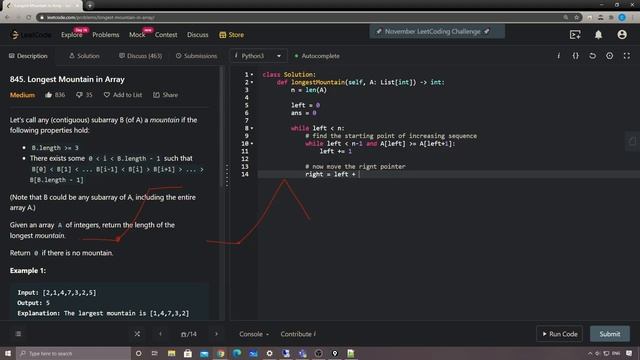This screenshot has width=640, height=360.
Task: Go to previous problem arrow
Action: pyautogui.click(x=160, y=334)
